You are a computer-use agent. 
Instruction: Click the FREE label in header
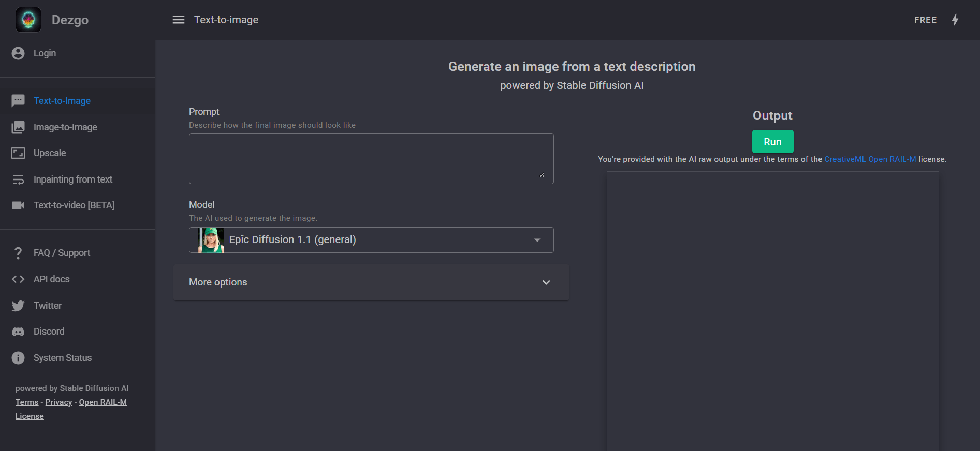pos(925,20)
